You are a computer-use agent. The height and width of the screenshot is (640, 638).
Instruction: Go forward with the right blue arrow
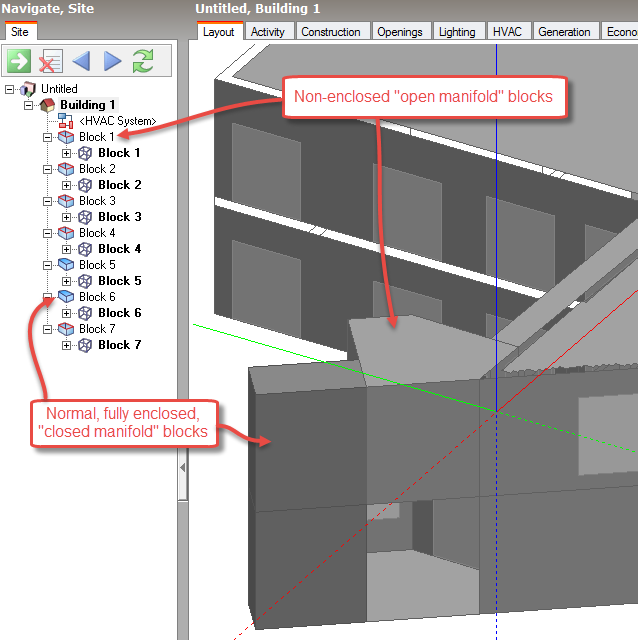(x=112, y=62)
